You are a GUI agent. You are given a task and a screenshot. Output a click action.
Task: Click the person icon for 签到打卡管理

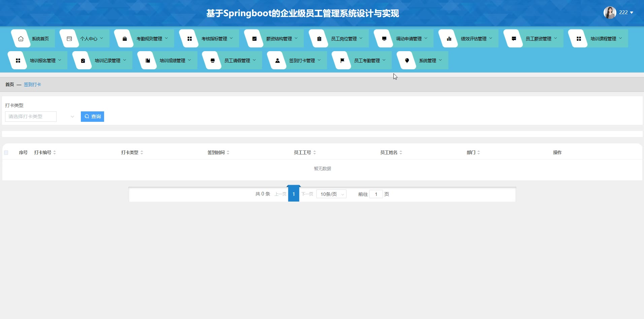[277, 61]
